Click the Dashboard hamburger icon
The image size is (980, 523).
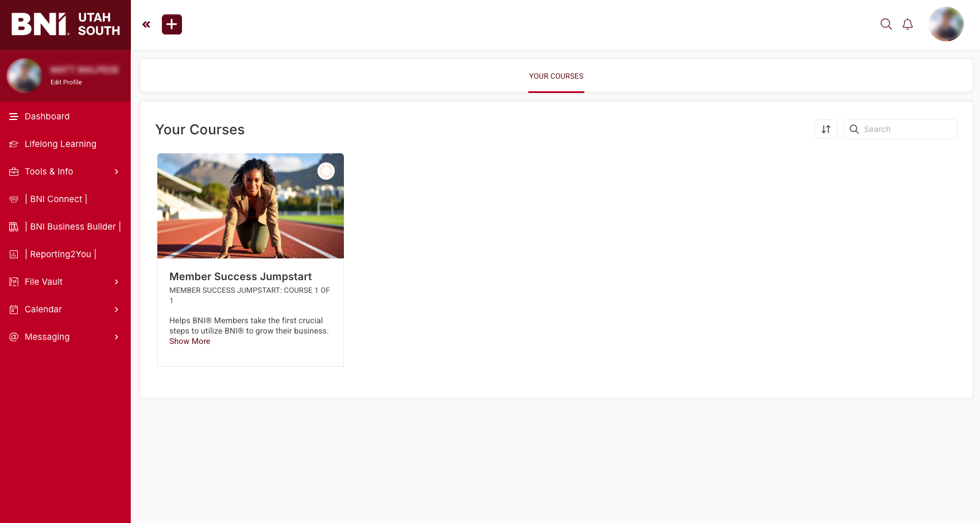pyautogui.click(x=14, y=117)
